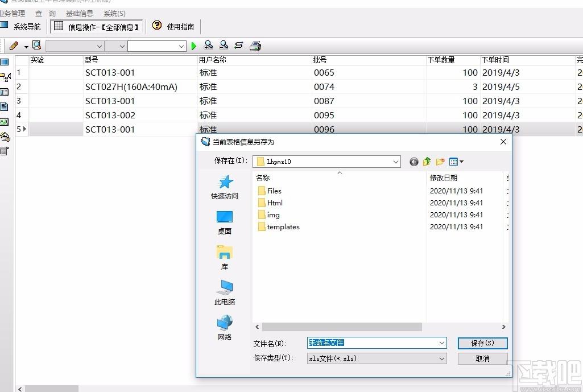This screenshot has width=583, height=392.
Task: Select 快速访问 in the places sidebar
Action: click(x=225, y=187)
